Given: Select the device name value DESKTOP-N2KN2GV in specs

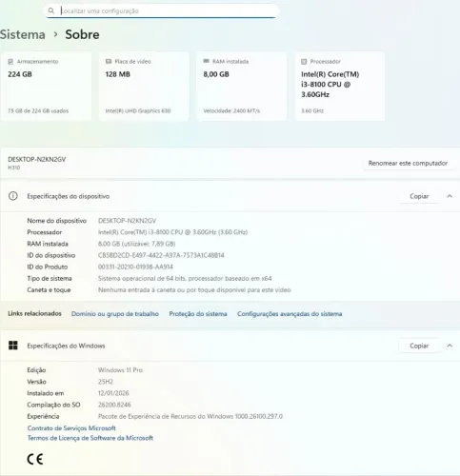Looking at the screenshot, I should (x=127, y=221).
